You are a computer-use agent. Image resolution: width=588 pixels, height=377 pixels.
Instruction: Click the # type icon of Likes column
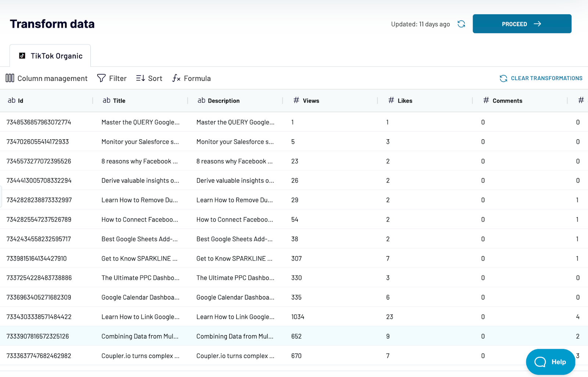click(x=391, y=100)
